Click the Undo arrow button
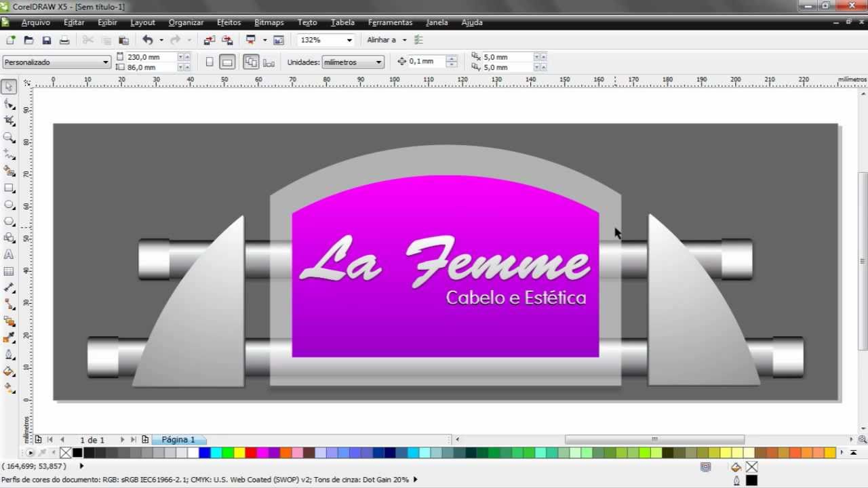 tap(147, 41)
